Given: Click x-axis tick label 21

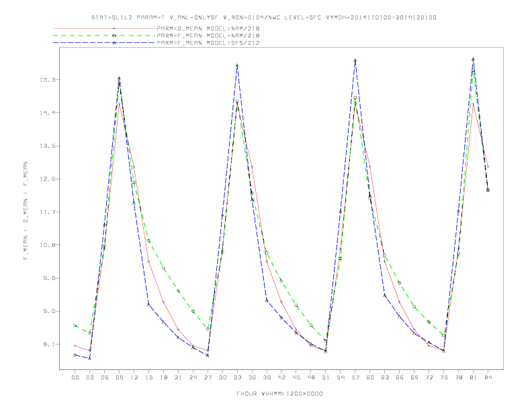Looking at the screenshot, I should [178, 377].
